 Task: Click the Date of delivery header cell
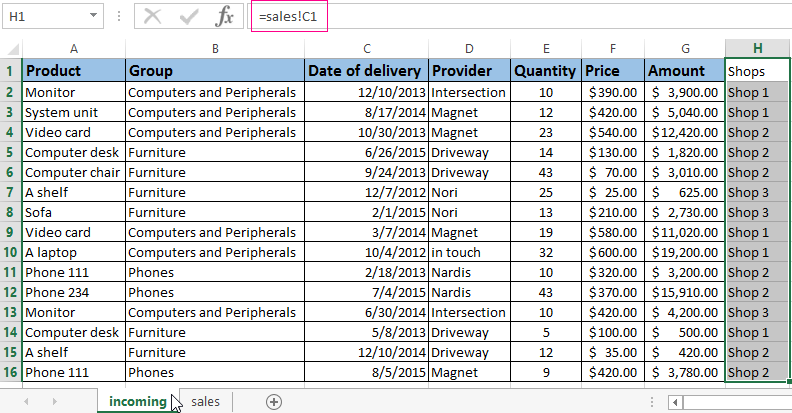367,71
